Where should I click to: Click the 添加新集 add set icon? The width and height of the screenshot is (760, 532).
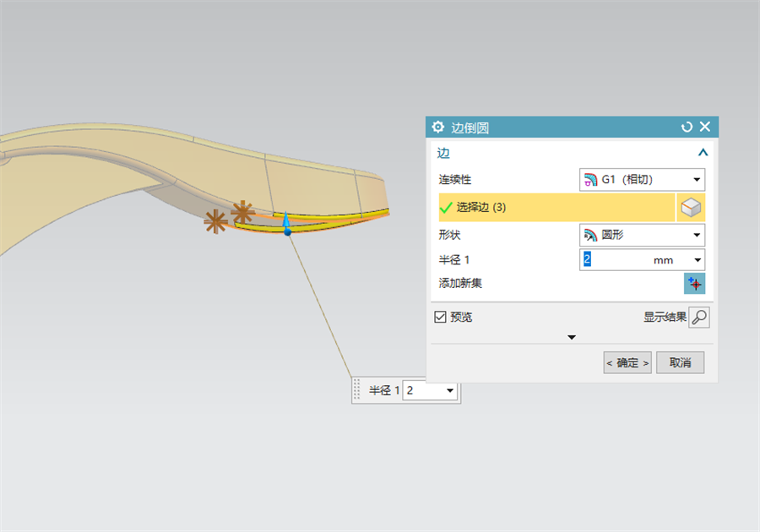tap(695, 284)
